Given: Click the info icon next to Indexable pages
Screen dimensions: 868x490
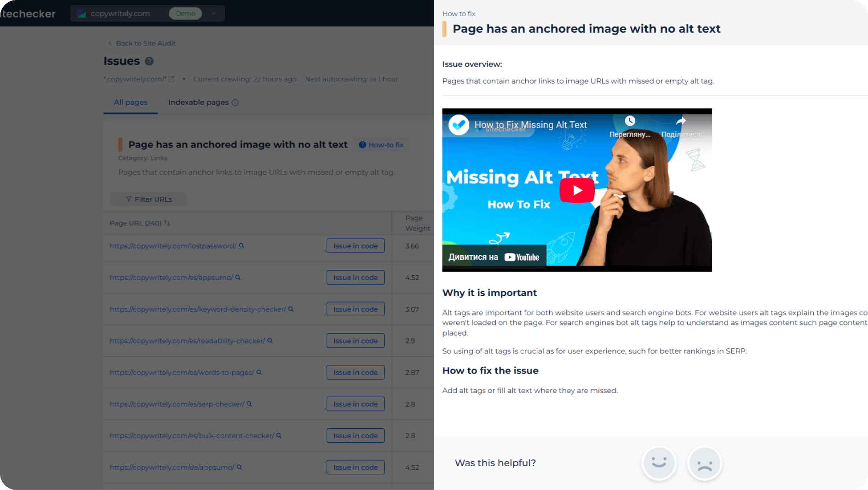Looking at the screenshot, I should [x=235, y=103].
